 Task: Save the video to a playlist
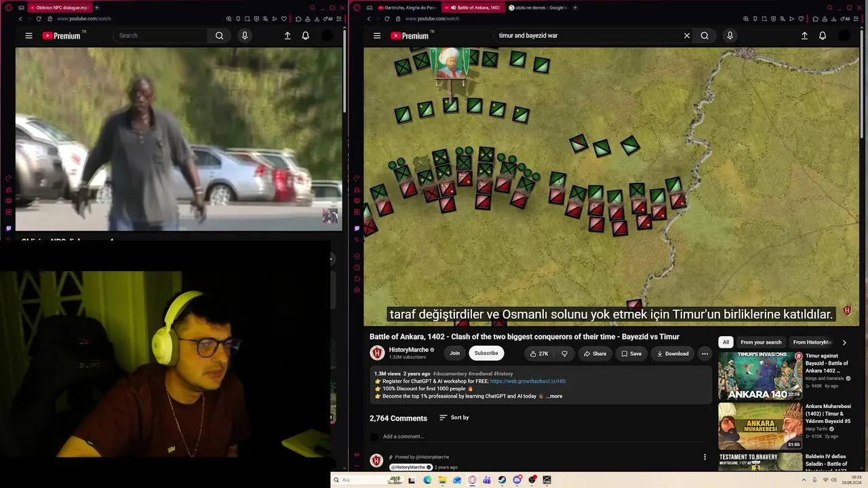(631, 354)
